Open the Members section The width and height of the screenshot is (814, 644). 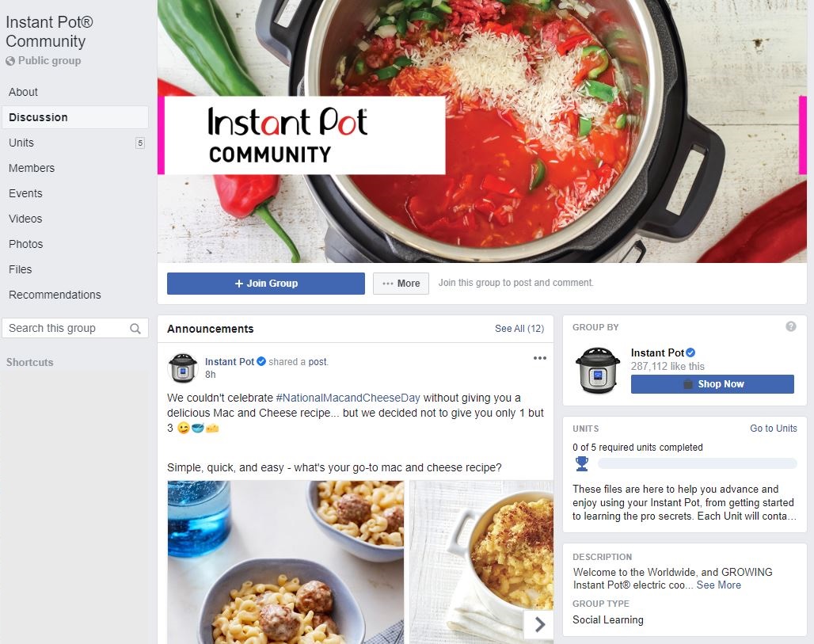pyautogui.click(x=32, y=168)
